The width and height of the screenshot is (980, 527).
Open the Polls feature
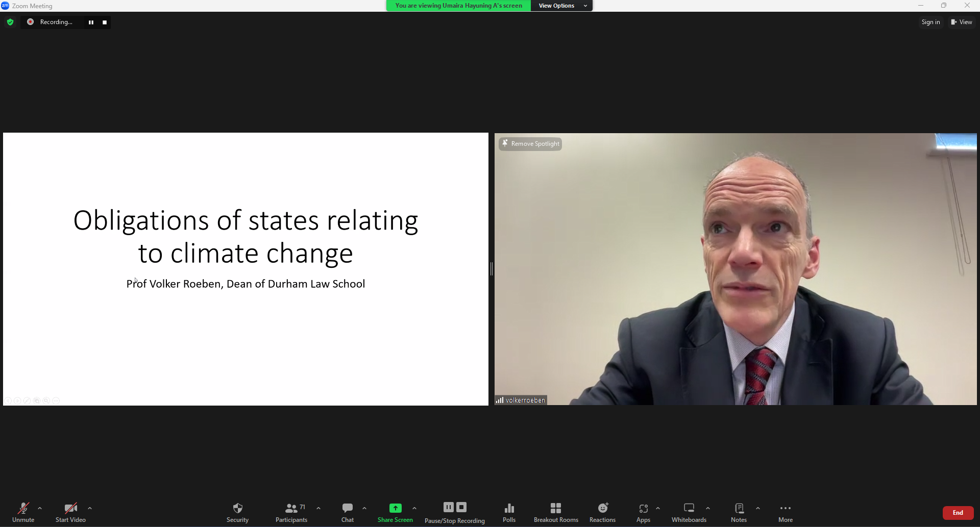509,512
